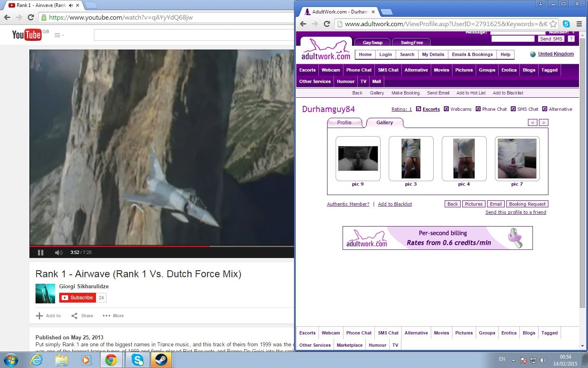Launch Internet Explorer from taskbar
The width and height of the screenshot is (588, 368).
(37, 360)
